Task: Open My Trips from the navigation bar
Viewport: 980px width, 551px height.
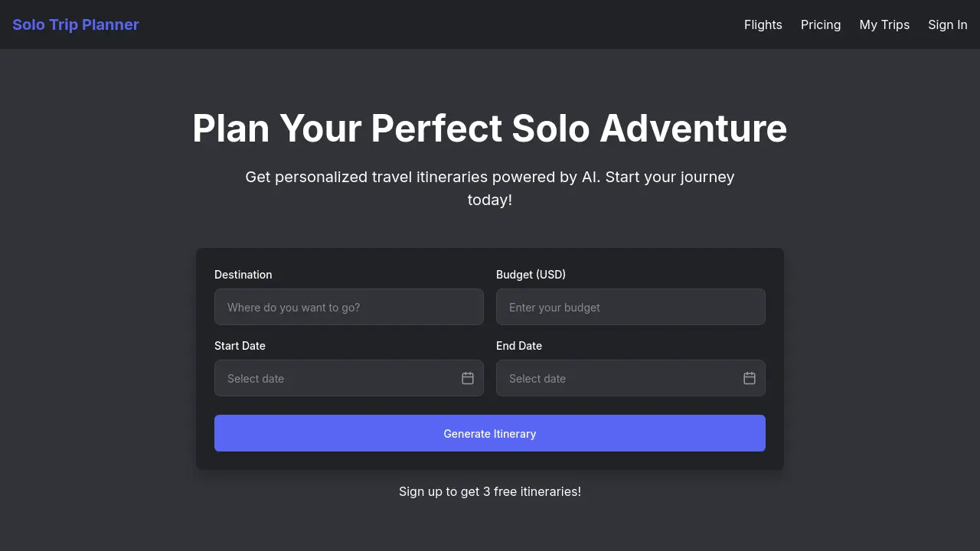Action: pyautogui.click(x=884, y=24)
